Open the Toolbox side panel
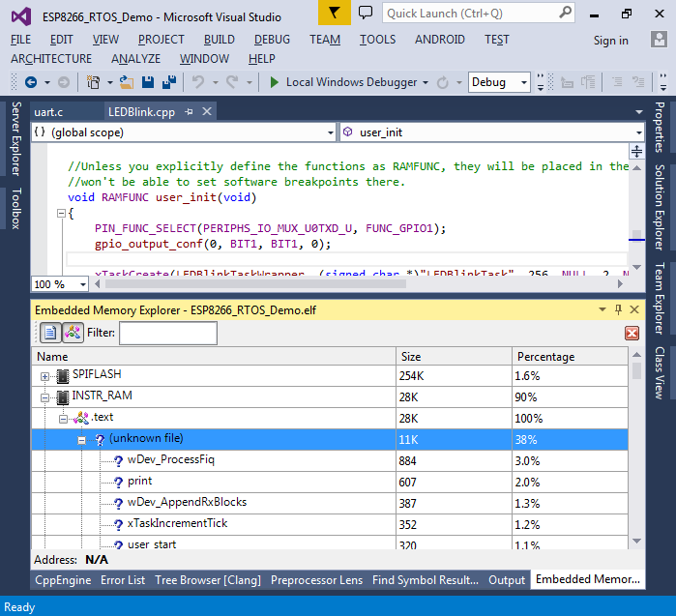 16,208
